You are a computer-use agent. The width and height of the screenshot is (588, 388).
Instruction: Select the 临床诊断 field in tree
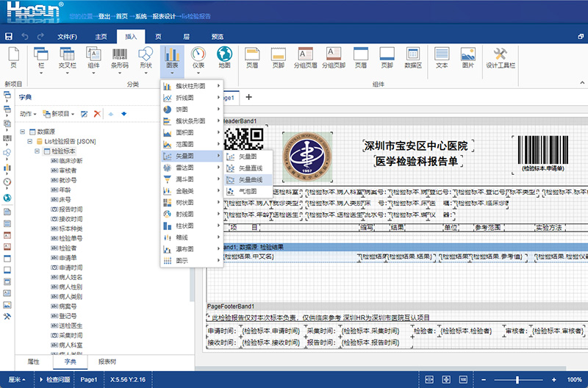point(67,161)
